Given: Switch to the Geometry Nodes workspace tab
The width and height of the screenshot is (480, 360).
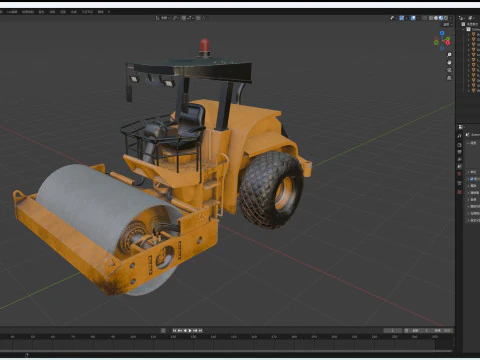Looking at the screenshot, I should [87, 12].
